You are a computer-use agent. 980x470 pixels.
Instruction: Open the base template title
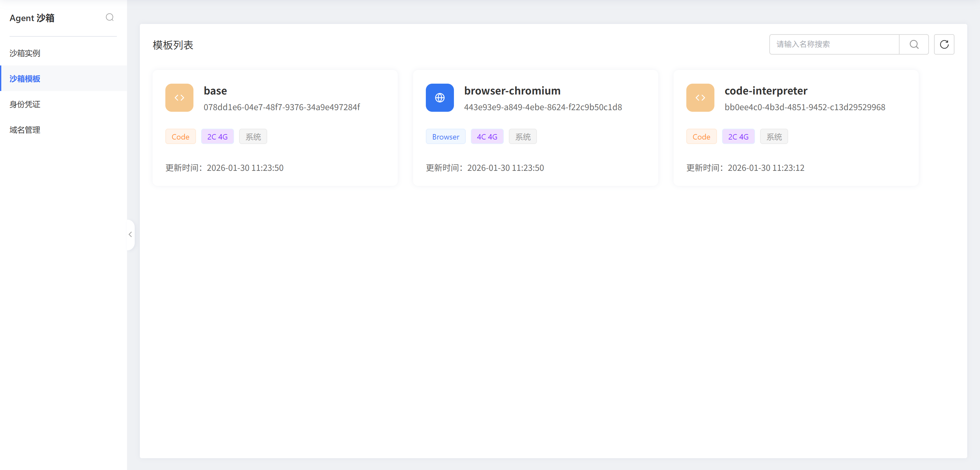(215, 91)
